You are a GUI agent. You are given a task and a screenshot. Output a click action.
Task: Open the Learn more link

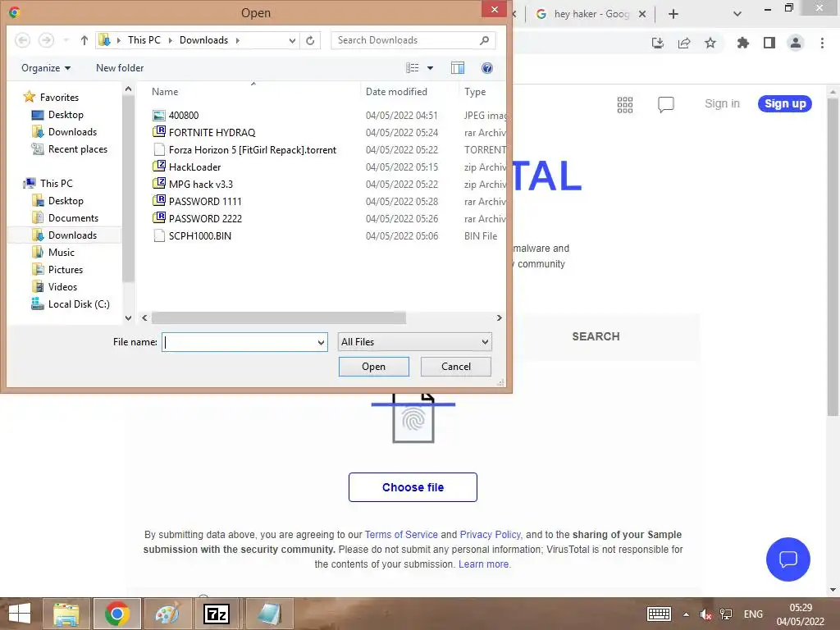coord(484,564)
